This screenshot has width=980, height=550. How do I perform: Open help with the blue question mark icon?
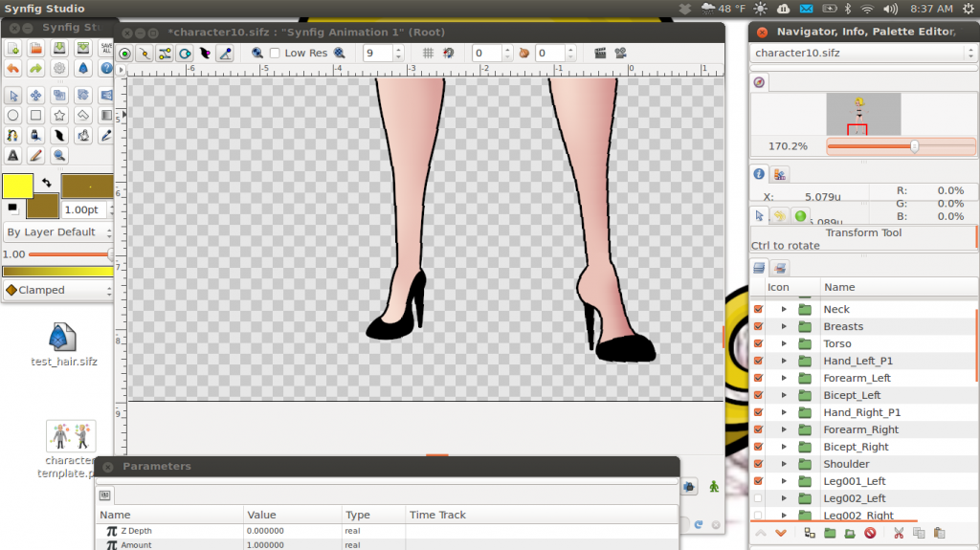coord(106,68)
